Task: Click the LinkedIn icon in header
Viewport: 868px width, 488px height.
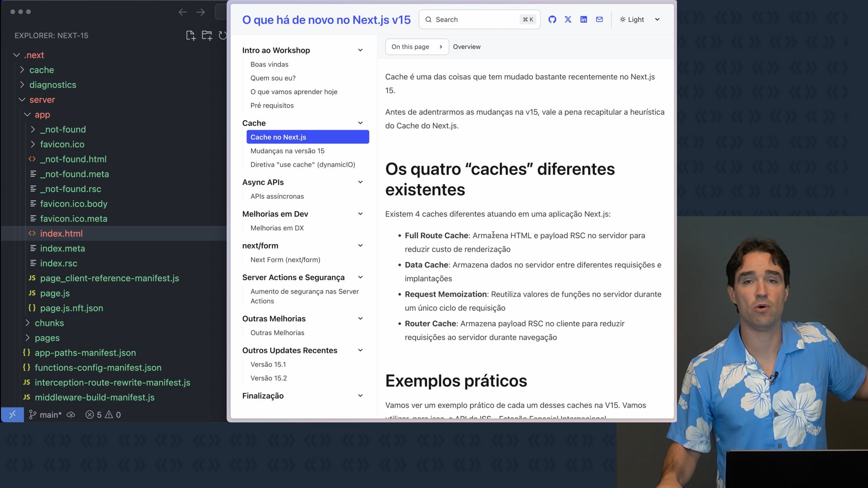Action: (x=584, y=19)
